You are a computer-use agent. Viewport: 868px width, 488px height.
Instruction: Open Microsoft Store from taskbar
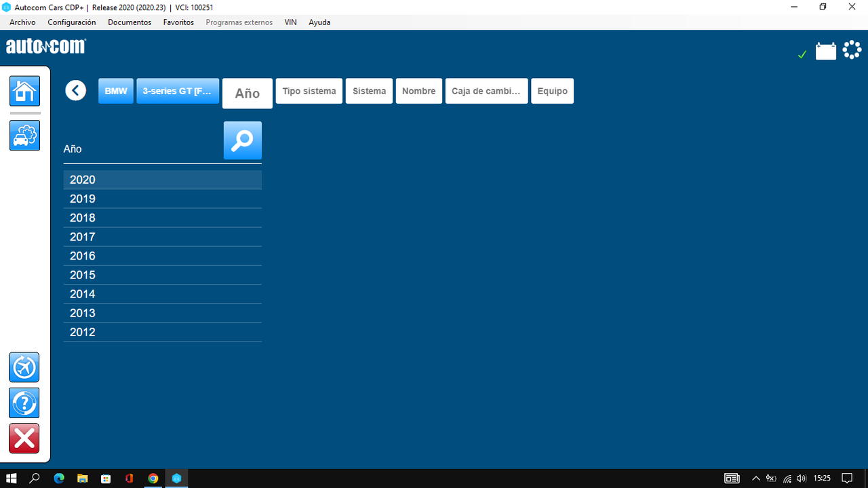pyautogui.click(x=106, y=479)
